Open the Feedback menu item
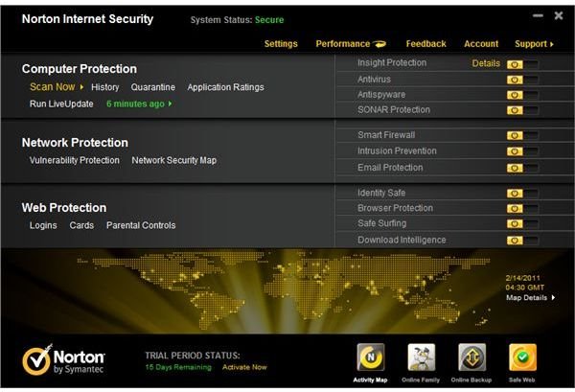The image size is (575, 392). pos(426,44)
